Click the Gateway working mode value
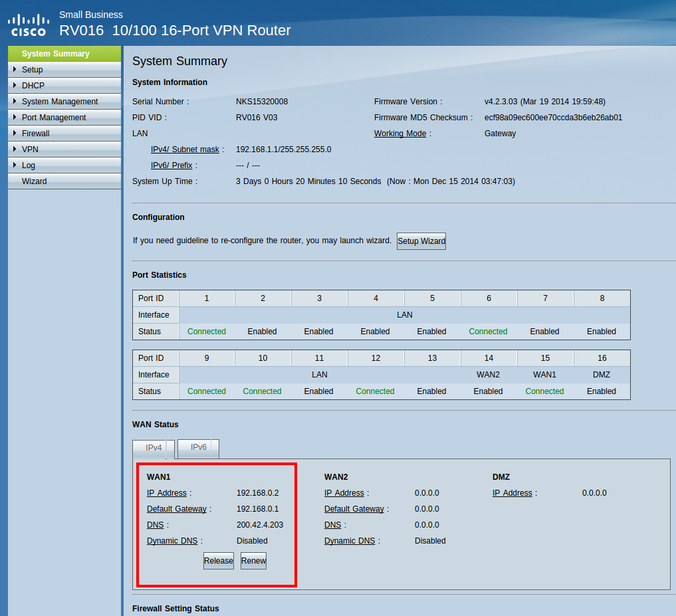Screen dimensions: 676x616 pos(500,133)
